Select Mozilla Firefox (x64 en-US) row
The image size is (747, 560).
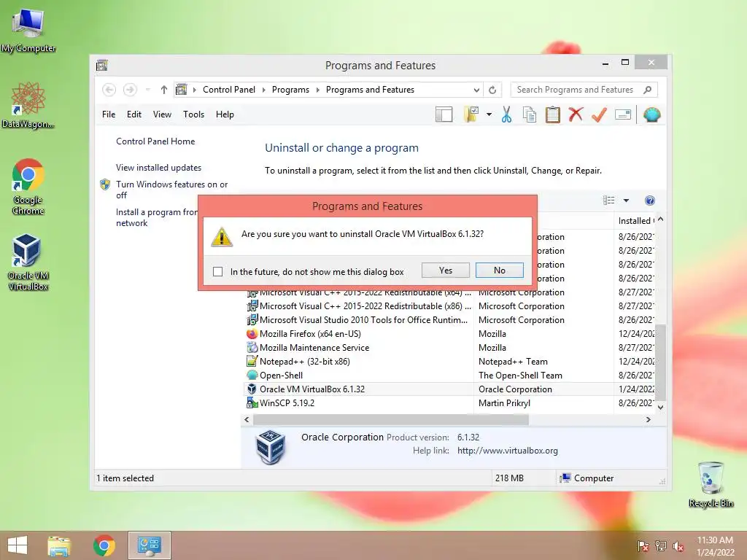coord(449,334)
